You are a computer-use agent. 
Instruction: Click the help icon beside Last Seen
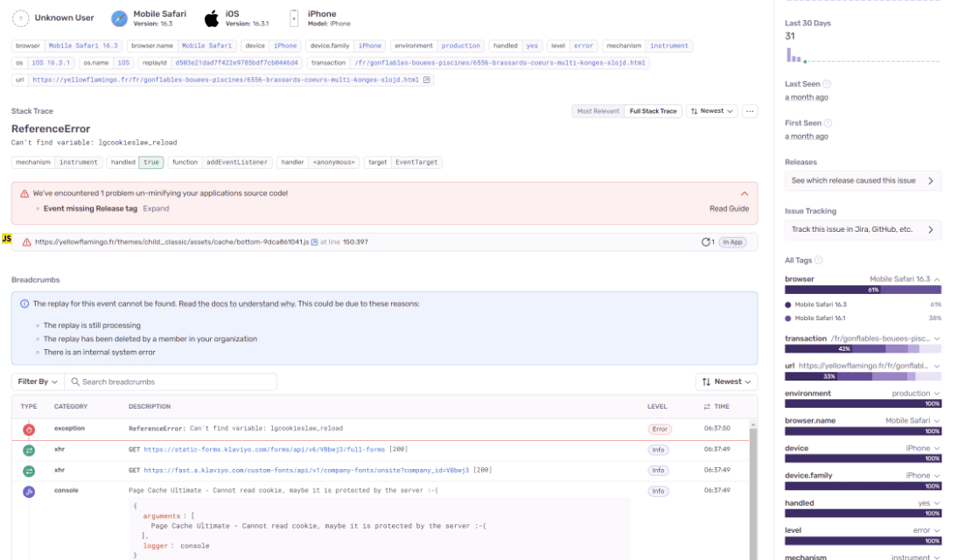pyautogui.click(x=827, y=84)
